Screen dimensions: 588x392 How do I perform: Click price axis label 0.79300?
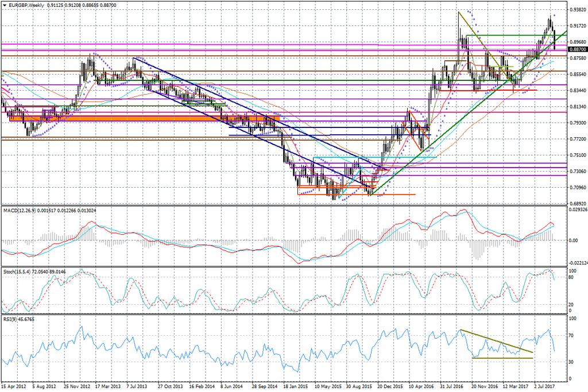pyautogui.click(x=578, y=123)
